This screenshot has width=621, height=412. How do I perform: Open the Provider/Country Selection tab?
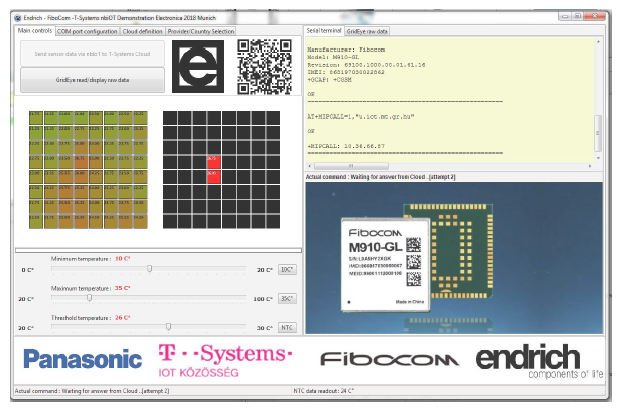[x=201, y=31]
